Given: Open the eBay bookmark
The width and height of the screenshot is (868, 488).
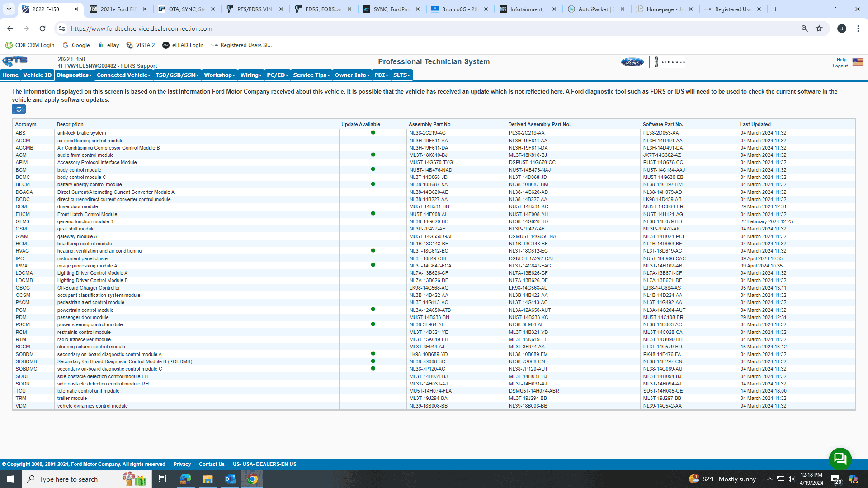Looking at the screenshot, I should (x=108, y=45).
